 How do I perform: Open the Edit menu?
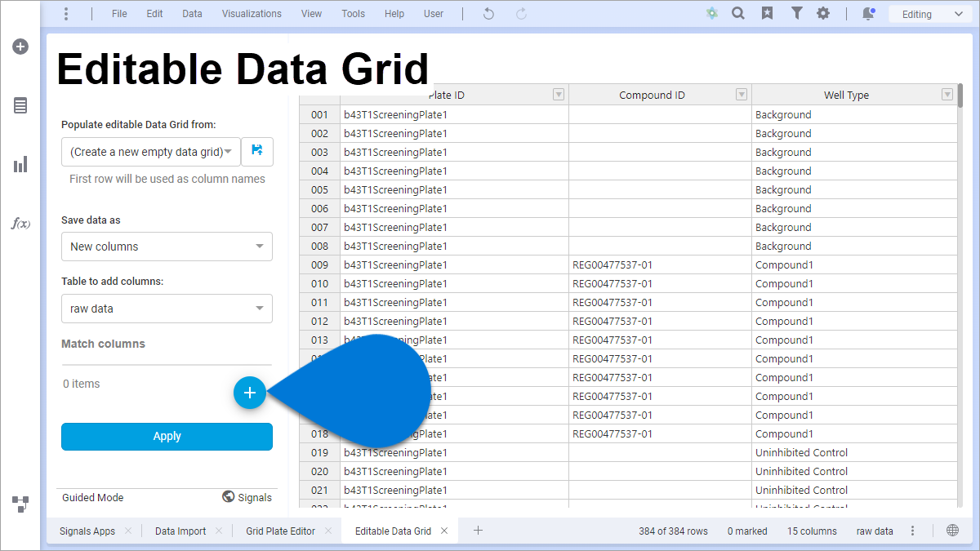coord(154,14)
